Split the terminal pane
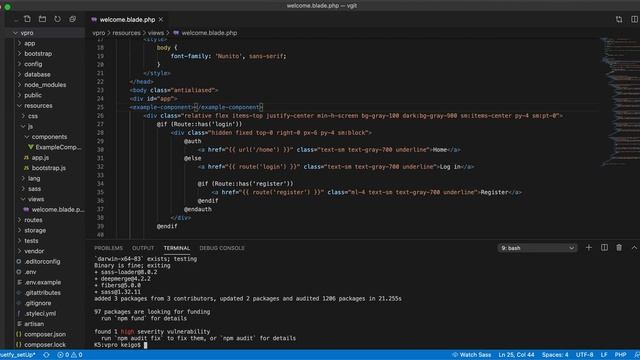This screenshot has width=640, height=360. coord(604,248)
